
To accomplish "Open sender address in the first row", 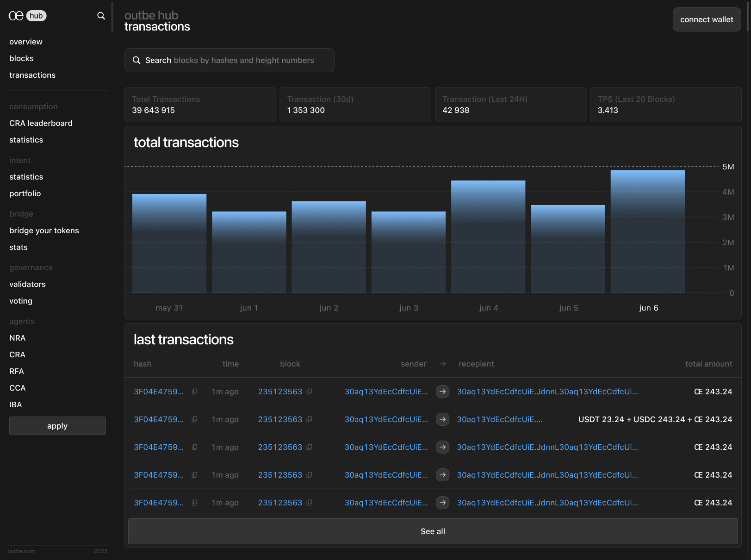I will (386, 392).
